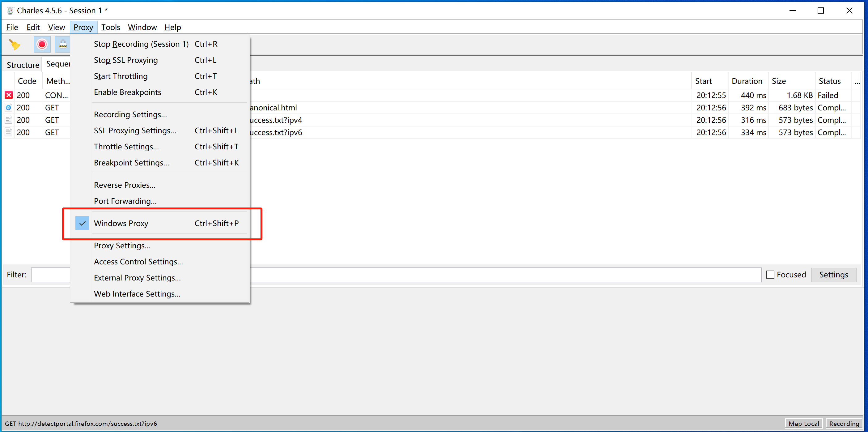Select the 683 bytes size cell
This screenshot has width=868, height=432.
coord(791,108)
